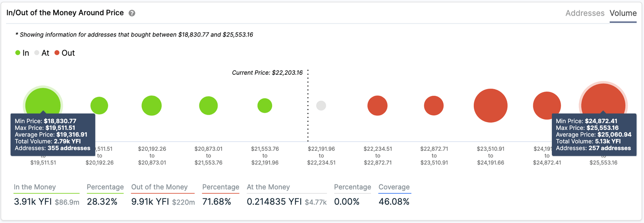Click the Current Price dotted line marker

pyautogui.click(x=308, y=105)
